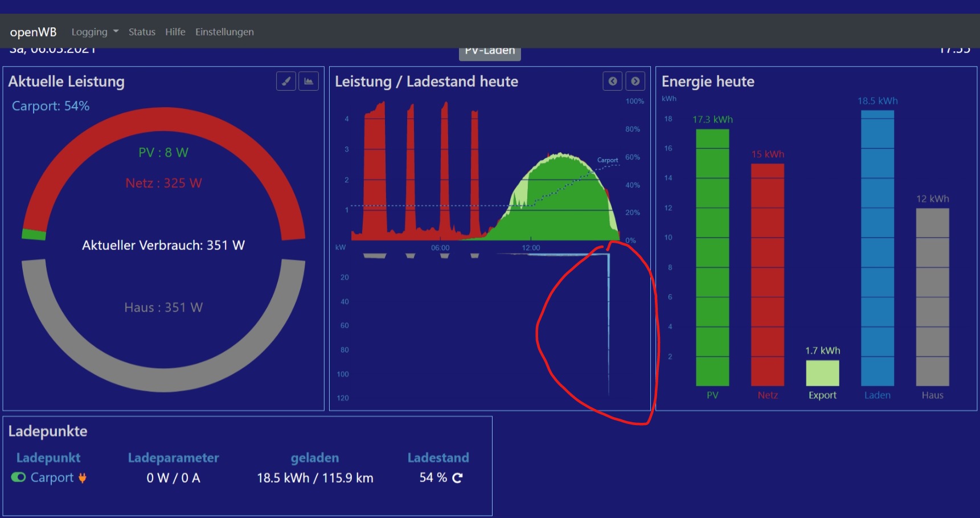Refresh the 54 % Ladestand value

click(x=457, y=478)
